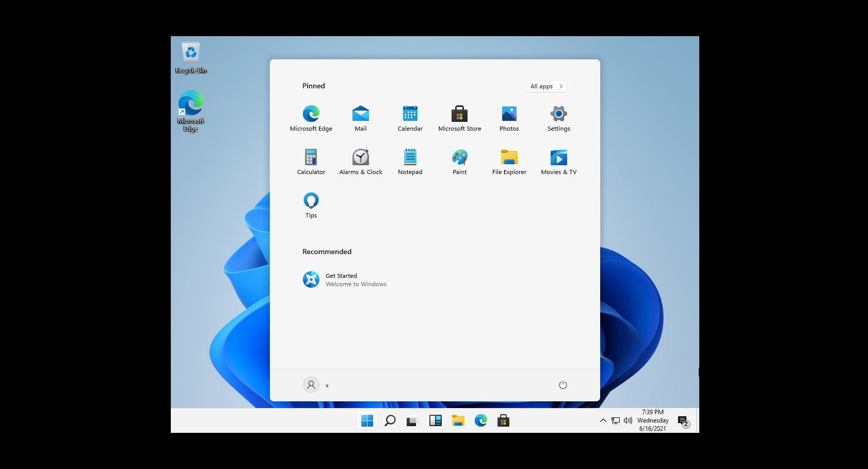Open the Calendar app from Pinned

410,118
